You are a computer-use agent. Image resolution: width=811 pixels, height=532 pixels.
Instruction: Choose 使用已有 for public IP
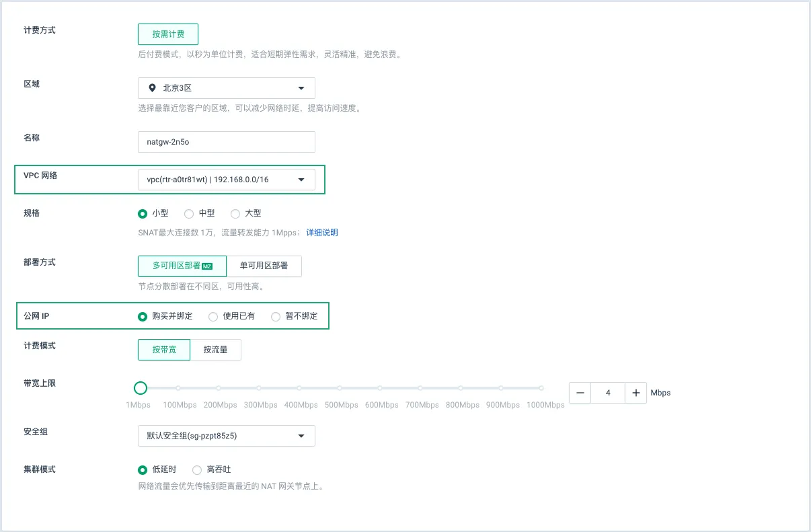[213, 316]
